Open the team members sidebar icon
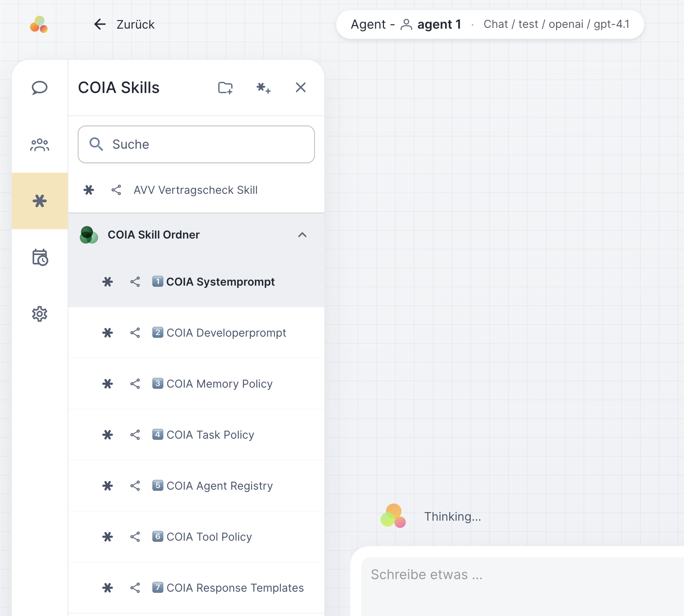 click(40, 145)
